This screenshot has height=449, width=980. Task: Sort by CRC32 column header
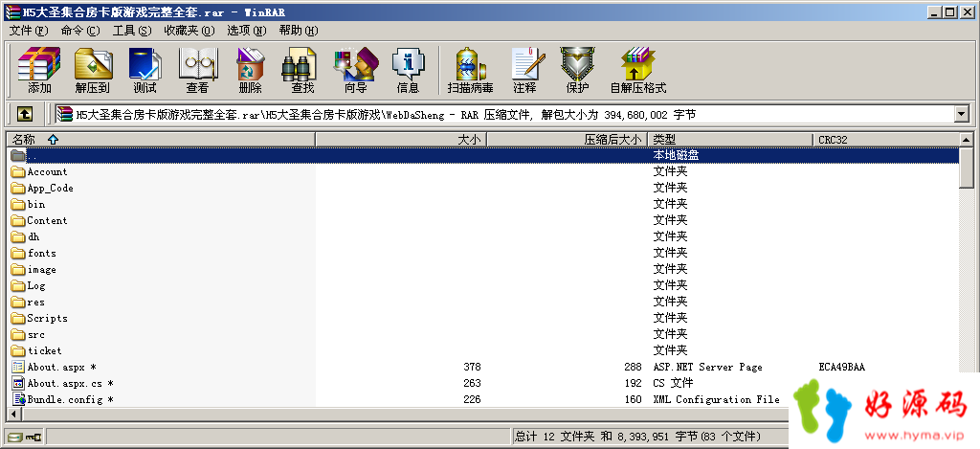(885, 140)
